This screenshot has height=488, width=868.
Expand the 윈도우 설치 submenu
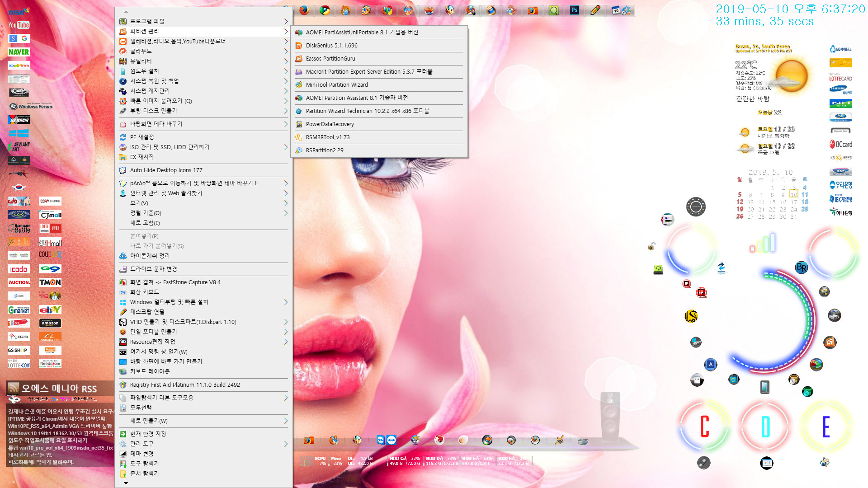(203, 71)
